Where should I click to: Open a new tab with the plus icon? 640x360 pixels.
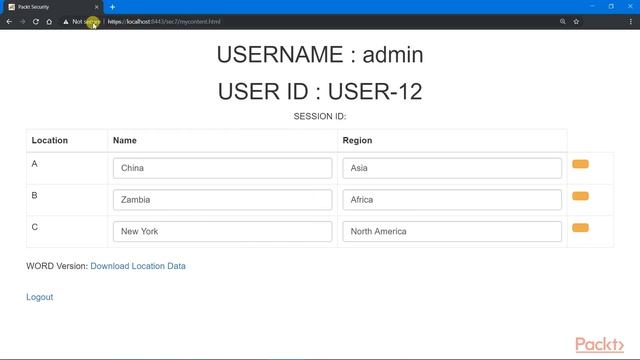point(112,7)
